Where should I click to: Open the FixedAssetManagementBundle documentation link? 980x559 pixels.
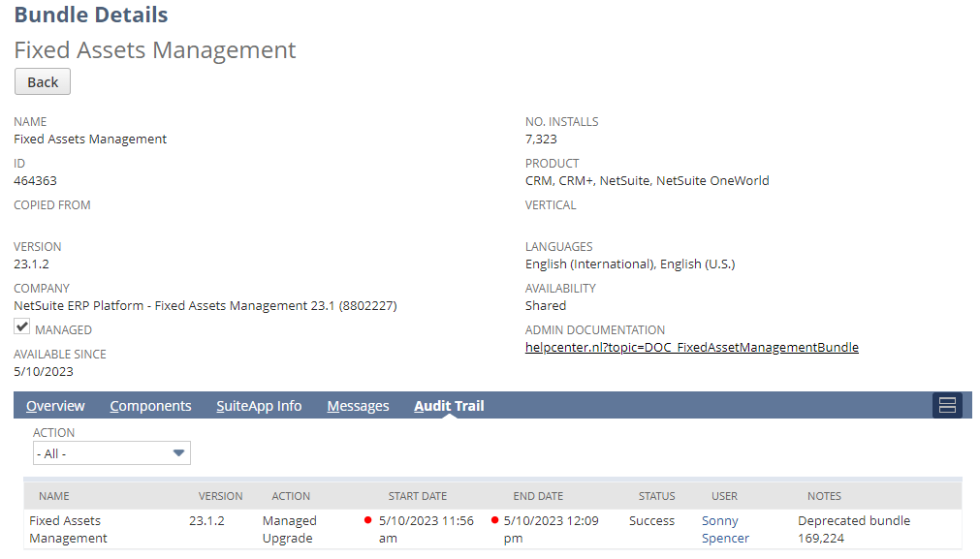click(x=692, y=347)
